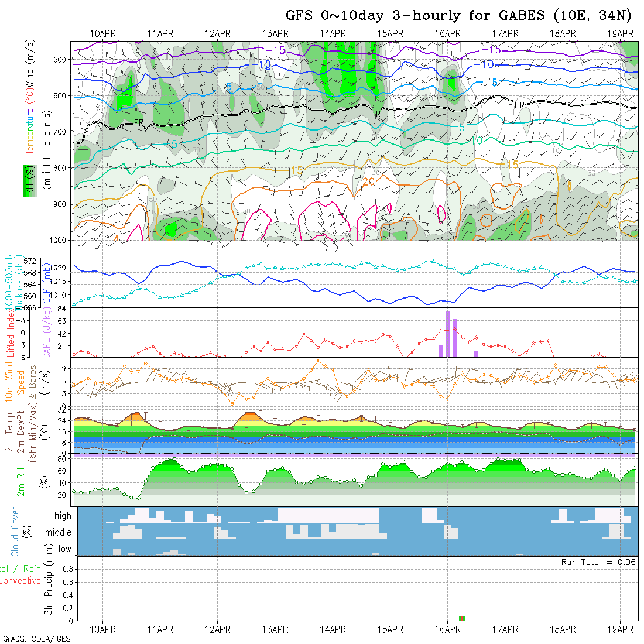This screenshot has width=644, height=644.
Task: Click the 572 value on the thickness axis
Action: coord(30,261)
